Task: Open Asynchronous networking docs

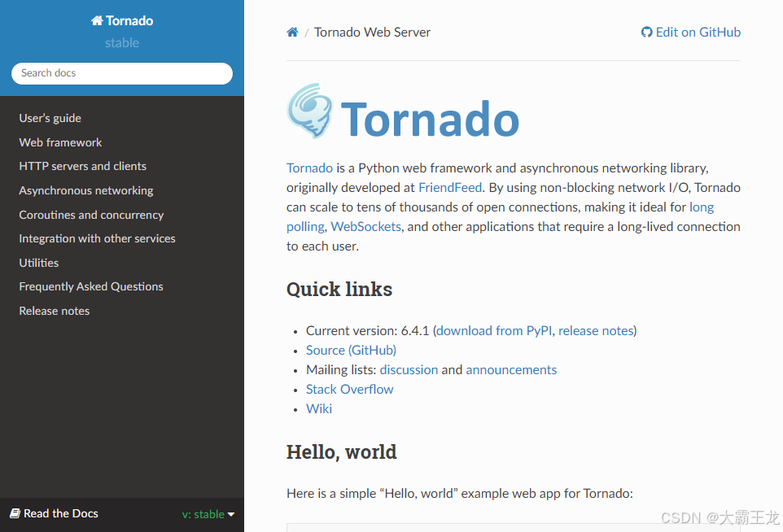Action: 86,190
